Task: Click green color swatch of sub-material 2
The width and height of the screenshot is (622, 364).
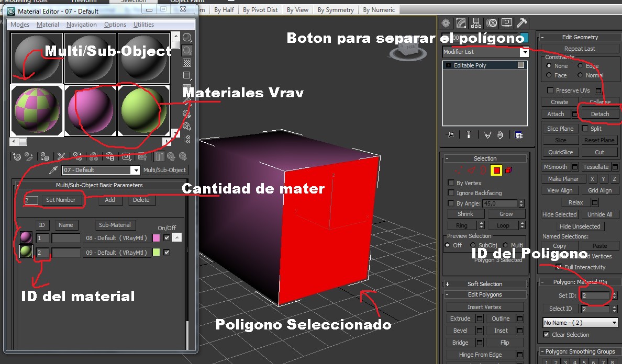Action: 157,252
